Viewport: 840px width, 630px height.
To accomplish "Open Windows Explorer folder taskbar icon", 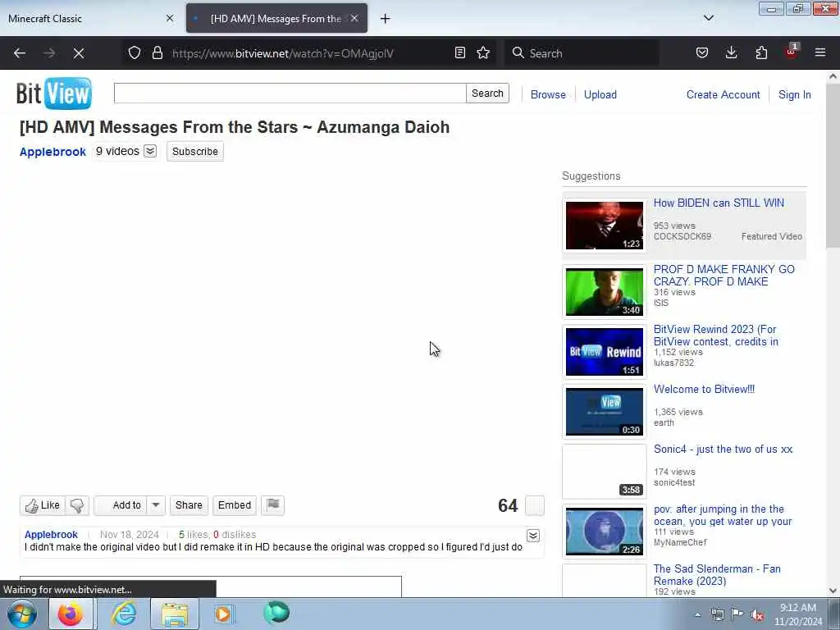I will coord(175,614).
